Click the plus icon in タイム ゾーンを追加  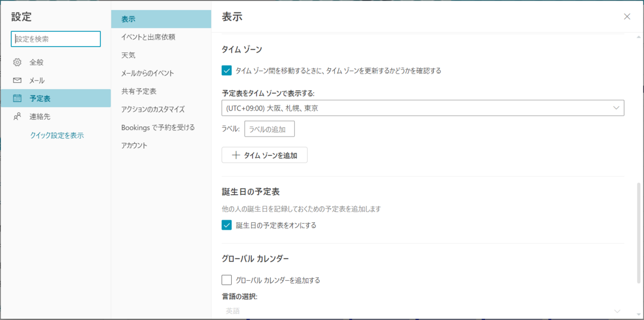(235, 156)
